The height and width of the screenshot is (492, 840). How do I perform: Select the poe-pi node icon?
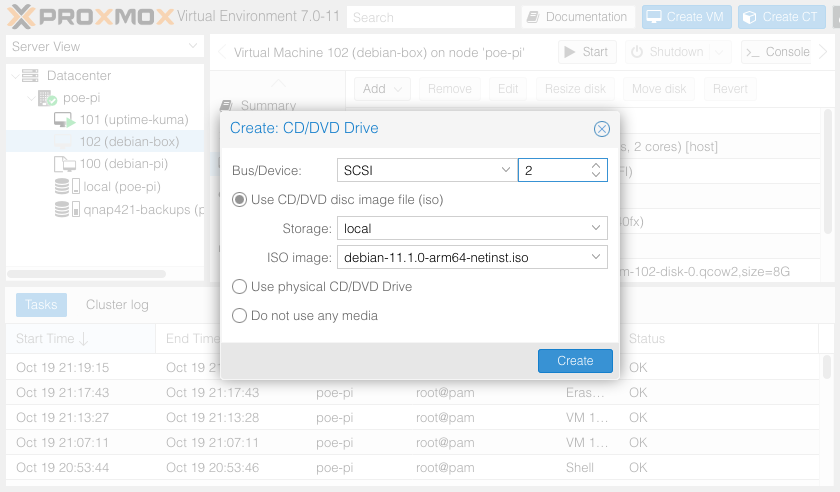[47, 98]
